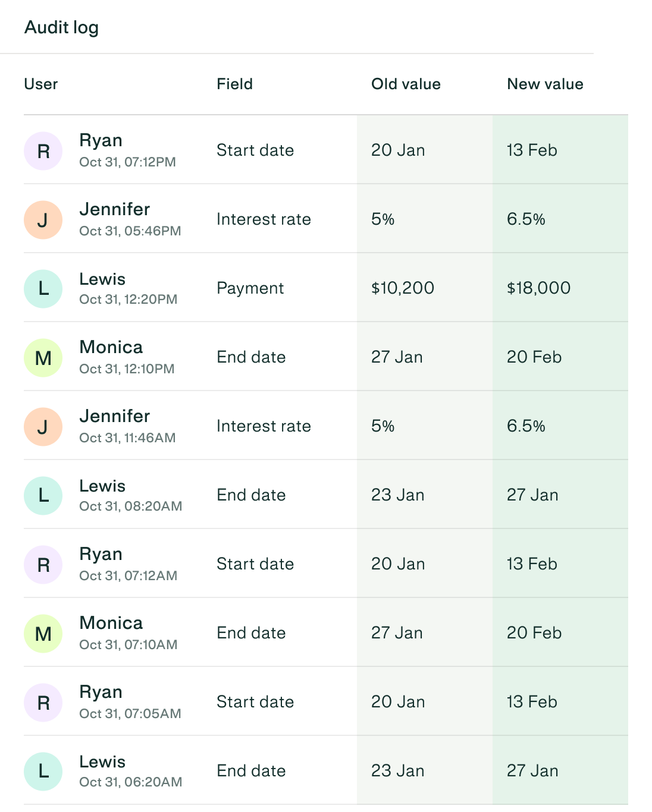Viewport: 652px width, 812px height.
Task: Click Monica's avatar at 07:10AM entry
Action: 43,634
